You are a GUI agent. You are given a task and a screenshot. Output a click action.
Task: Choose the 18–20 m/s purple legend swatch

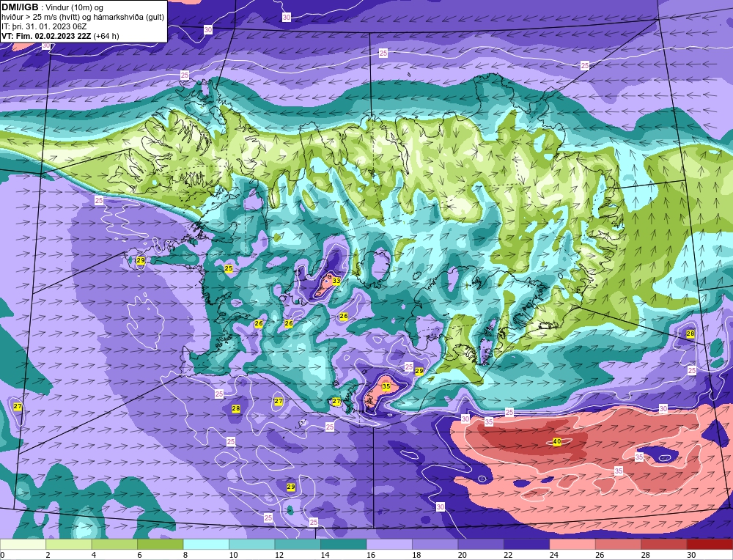tap(435, 544)
